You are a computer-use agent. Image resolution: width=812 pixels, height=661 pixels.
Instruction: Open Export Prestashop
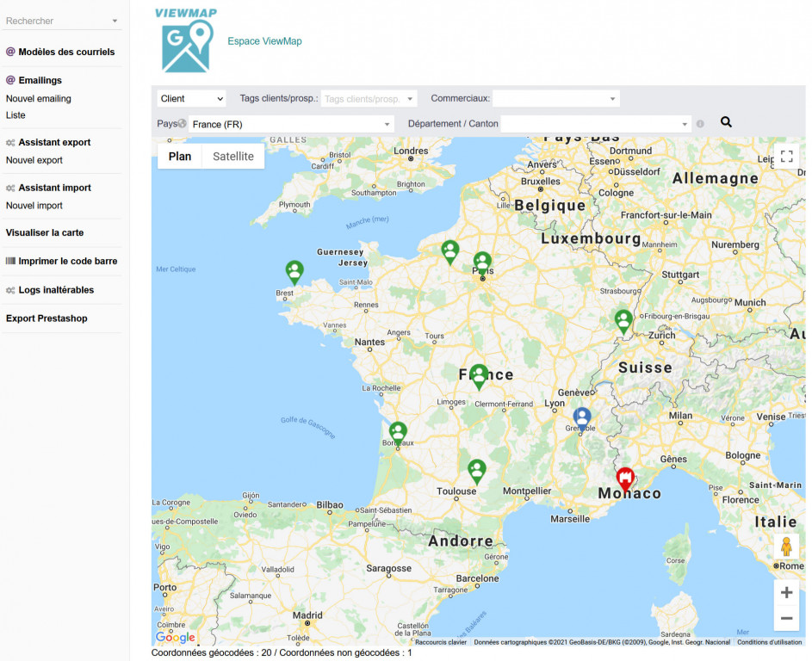pos(46,318)
